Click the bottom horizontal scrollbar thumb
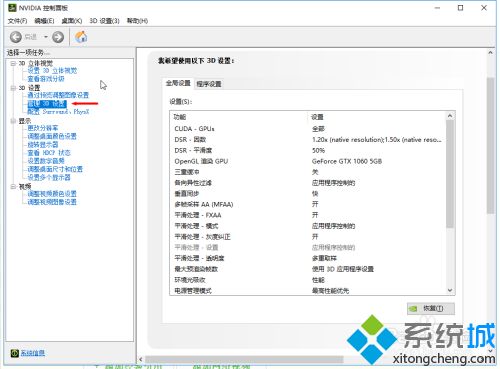Viewport: 500px width, 369px height. 244,359
